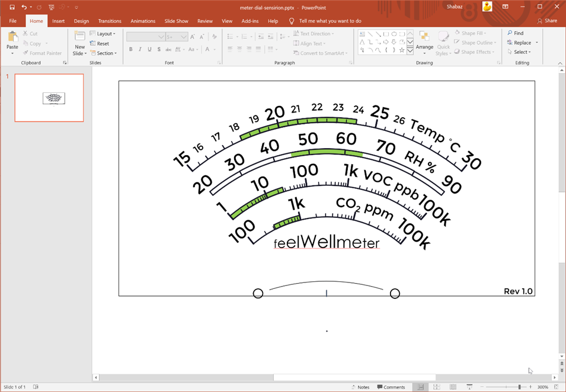Switch to Slide Sorter view icon
The height and width of the screenshot is (392, 566).
pos(436,387)
